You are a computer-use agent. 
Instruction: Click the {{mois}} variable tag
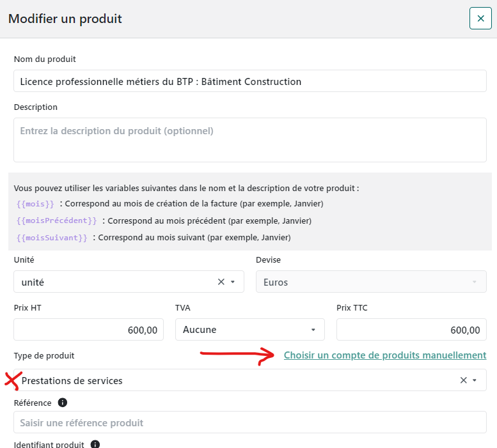(36, 204)
